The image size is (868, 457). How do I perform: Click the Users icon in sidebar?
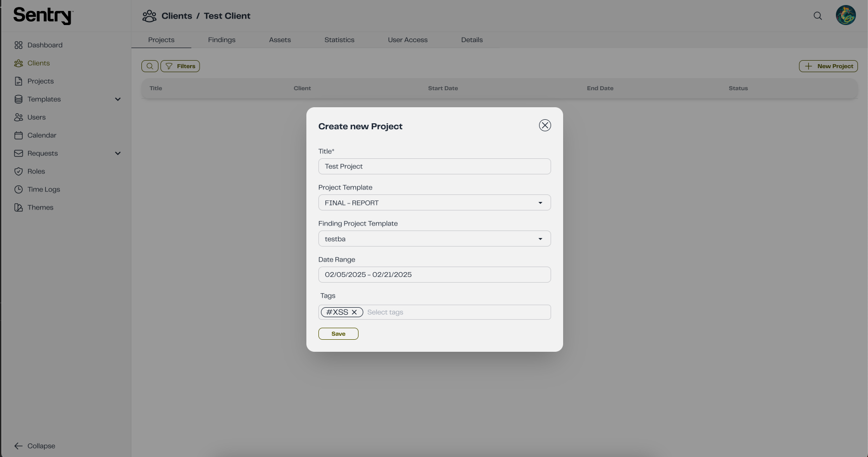point(19,117)
